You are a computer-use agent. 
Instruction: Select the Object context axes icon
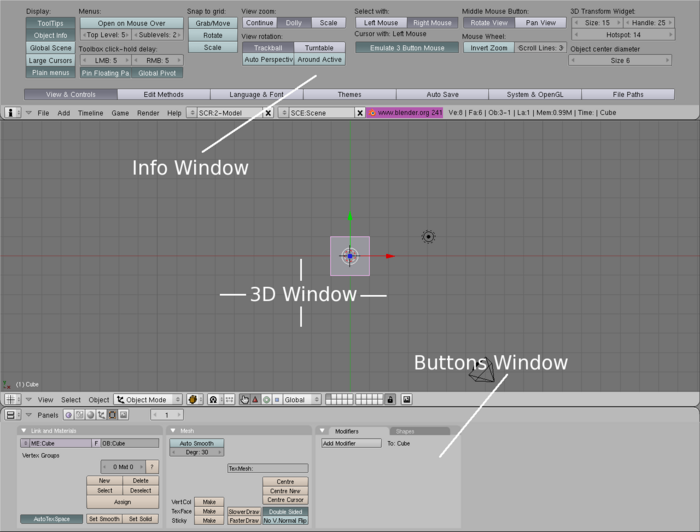click(101, 415)
